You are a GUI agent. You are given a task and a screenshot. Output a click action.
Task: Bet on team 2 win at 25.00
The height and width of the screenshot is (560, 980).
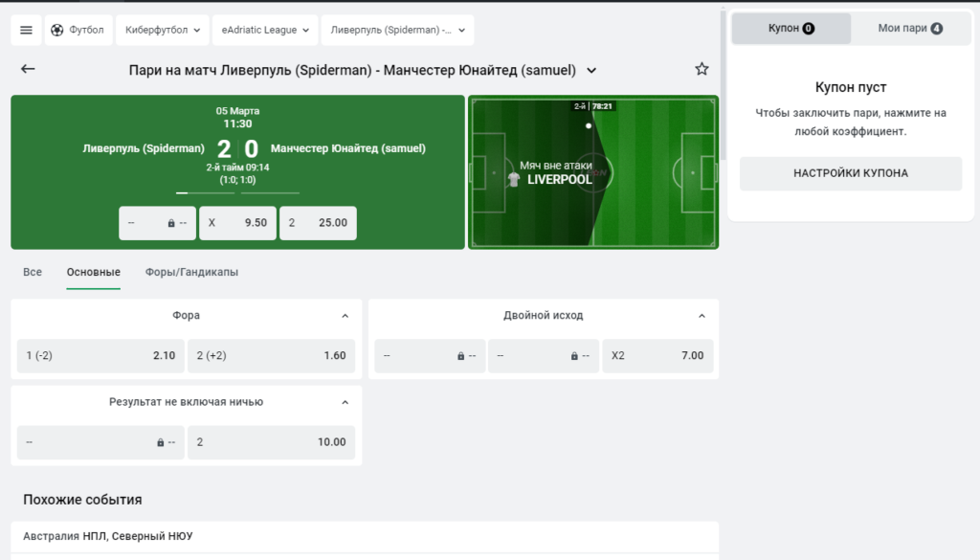(x=318, y=222)
